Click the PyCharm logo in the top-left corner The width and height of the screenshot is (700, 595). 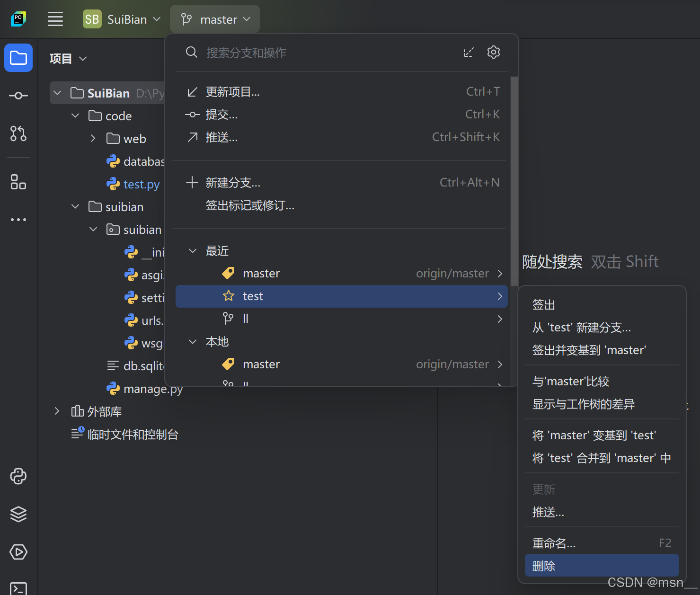click(x=18, y=19)
